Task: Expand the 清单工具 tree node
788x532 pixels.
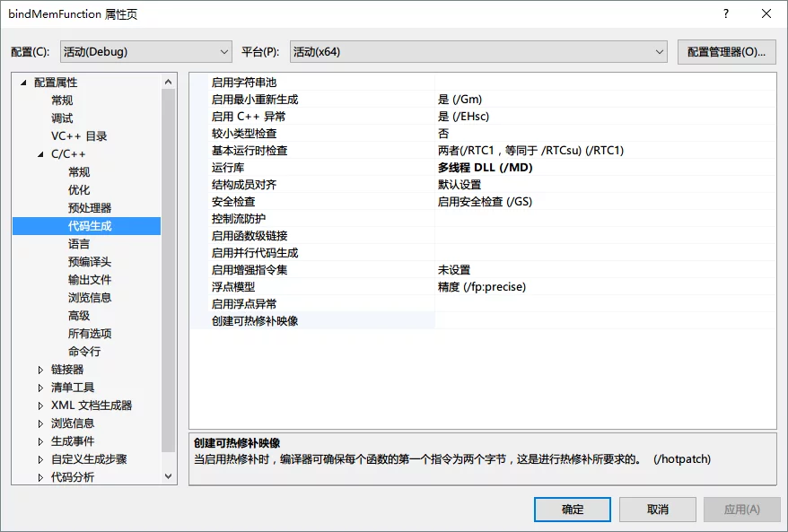Action: pos(40,388)
